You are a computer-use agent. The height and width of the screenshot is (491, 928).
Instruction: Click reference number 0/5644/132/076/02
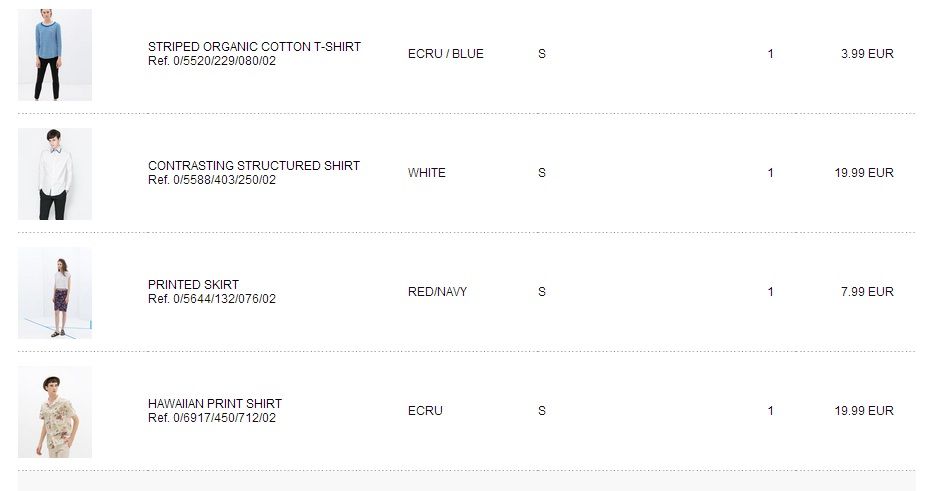[x=212, y=299]
